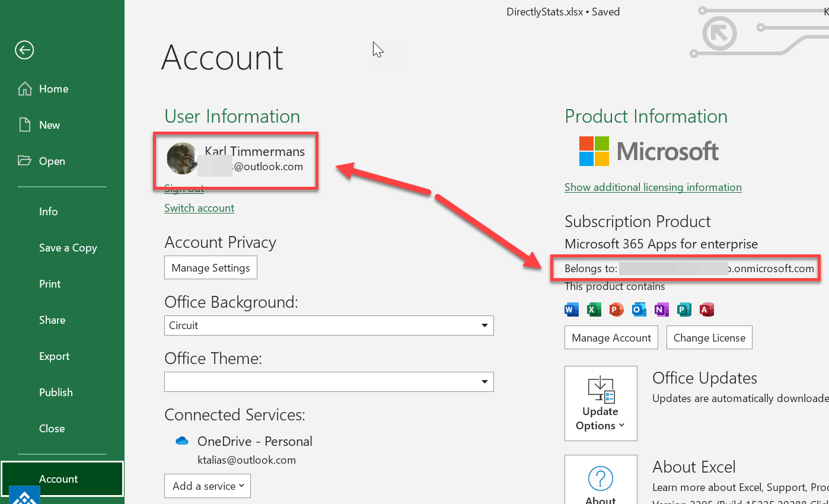Select the Account tab
This screenshot has width=829, height=504.
coord(62,479)
